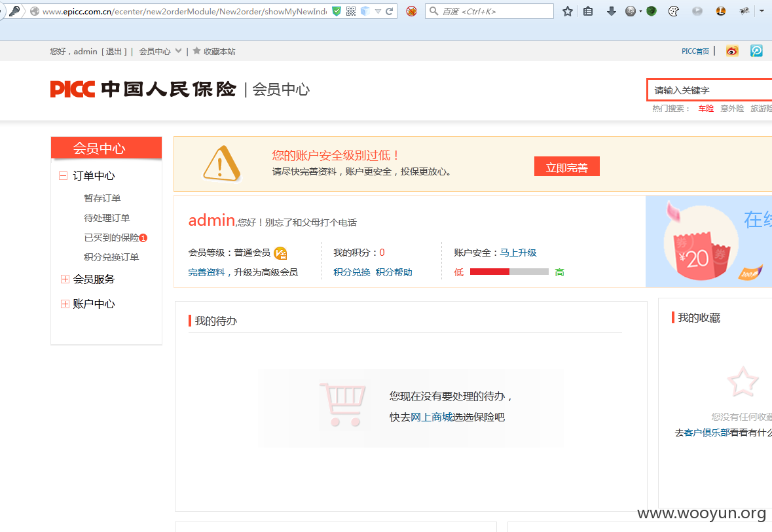Image resolution: width=772 pixels, height=532 pixels.
Task: Click the grayed-out play toolbar icon
Action: pyautogui.click(x=697, y=11)
